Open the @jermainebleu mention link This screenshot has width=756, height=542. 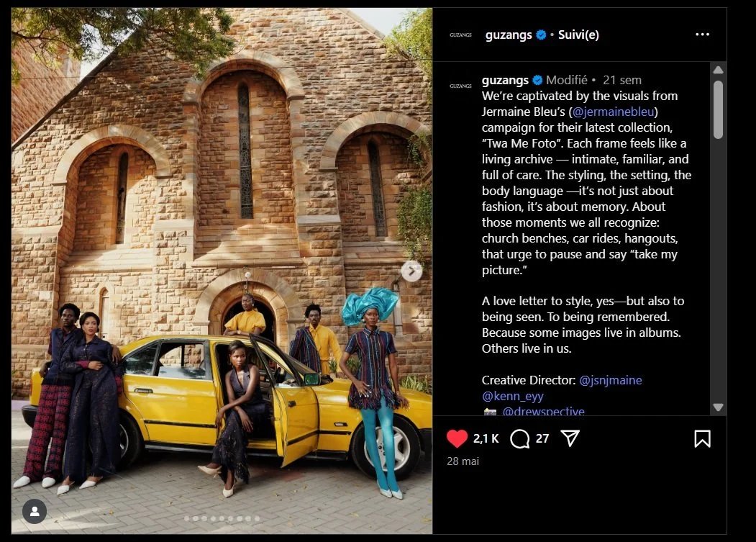click(x=614, y=112)
